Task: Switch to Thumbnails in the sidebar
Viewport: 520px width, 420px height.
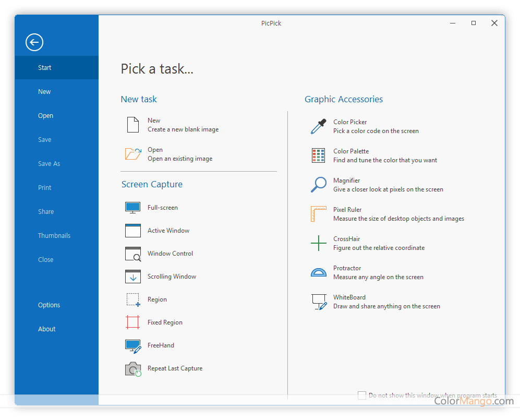Action: point(54,236)
